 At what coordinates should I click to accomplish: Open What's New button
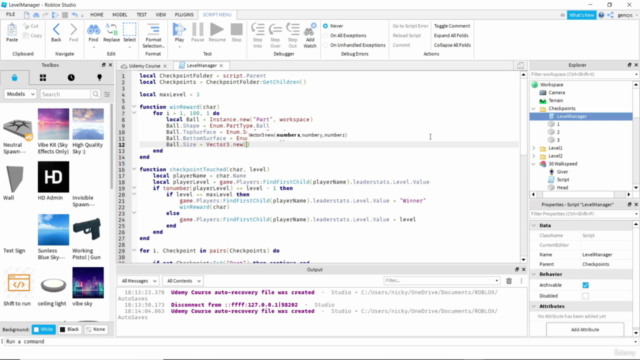point(582,15)
